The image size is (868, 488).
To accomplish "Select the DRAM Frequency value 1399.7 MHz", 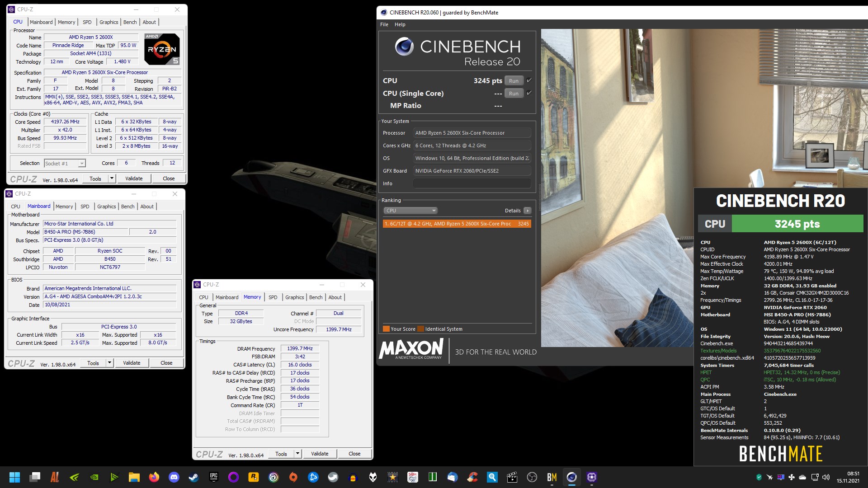I will pyautogui.click(x=300, y=349).
